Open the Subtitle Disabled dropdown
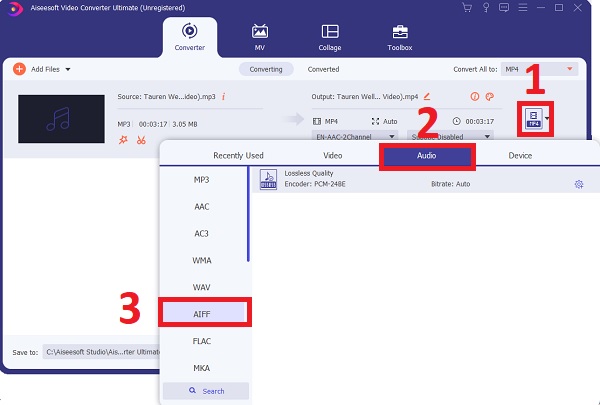Viewport: 600px width, 405px height. [450, 136]
